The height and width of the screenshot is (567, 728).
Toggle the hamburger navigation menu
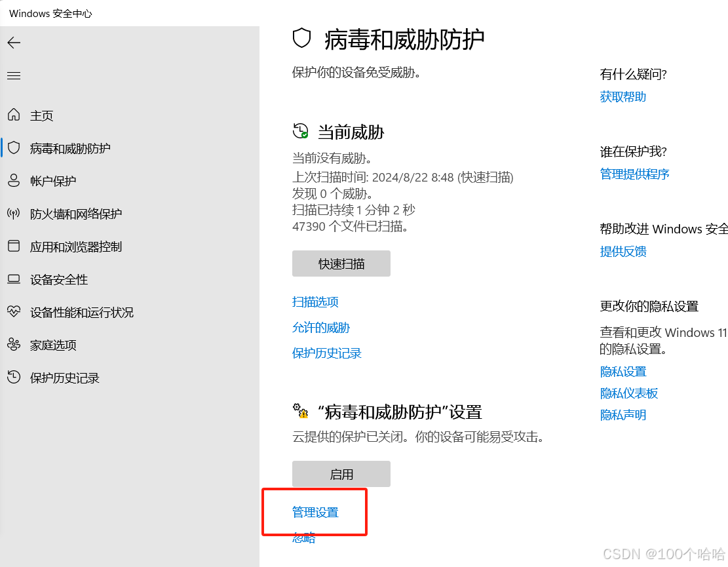(x=14, y=75)
